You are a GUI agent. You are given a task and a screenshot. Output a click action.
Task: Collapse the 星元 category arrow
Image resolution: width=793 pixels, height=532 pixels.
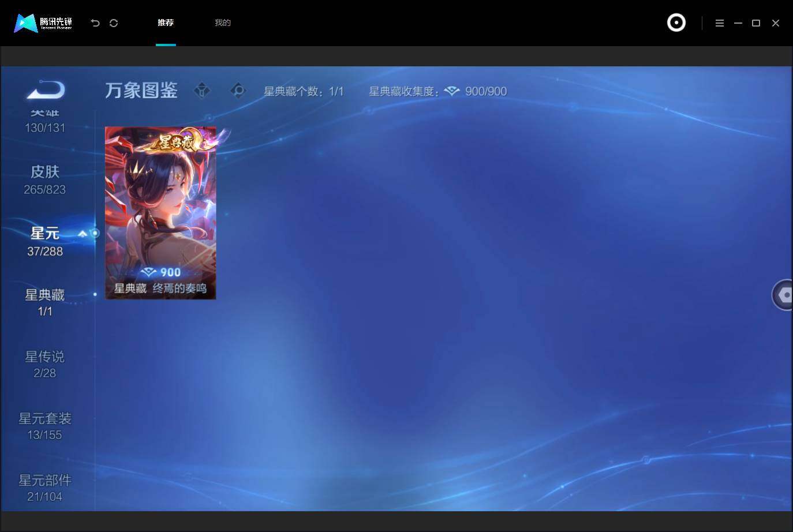tap(83, 234)
